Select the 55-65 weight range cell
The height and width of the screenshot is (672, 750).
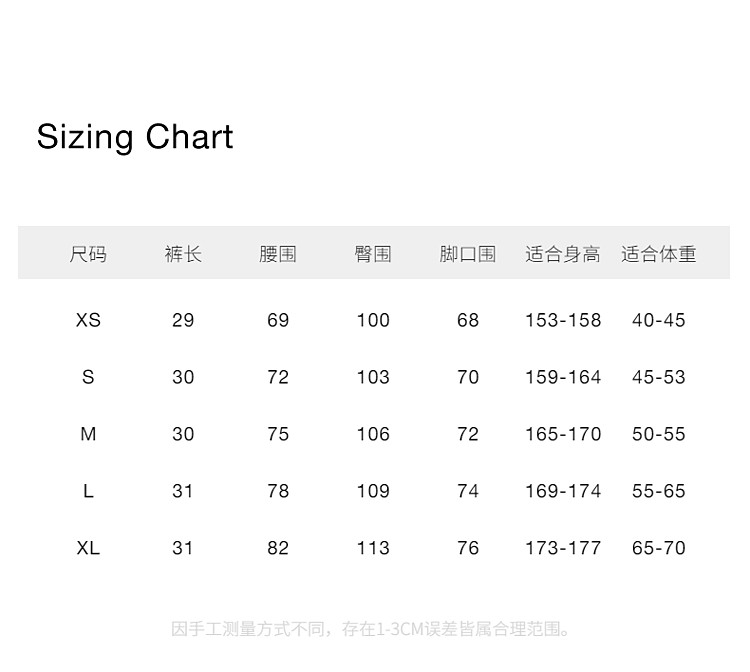tap(659, 491)
